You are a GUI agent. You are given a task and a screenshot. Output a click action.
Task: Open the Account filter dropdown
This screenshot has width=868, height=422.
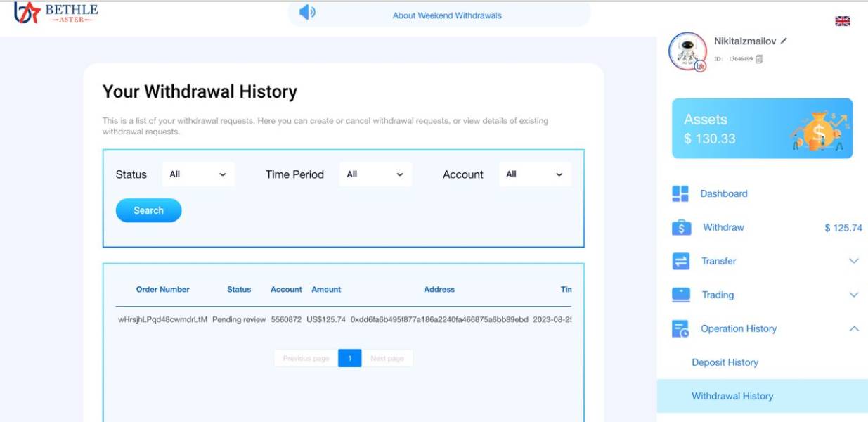point(535,174)
